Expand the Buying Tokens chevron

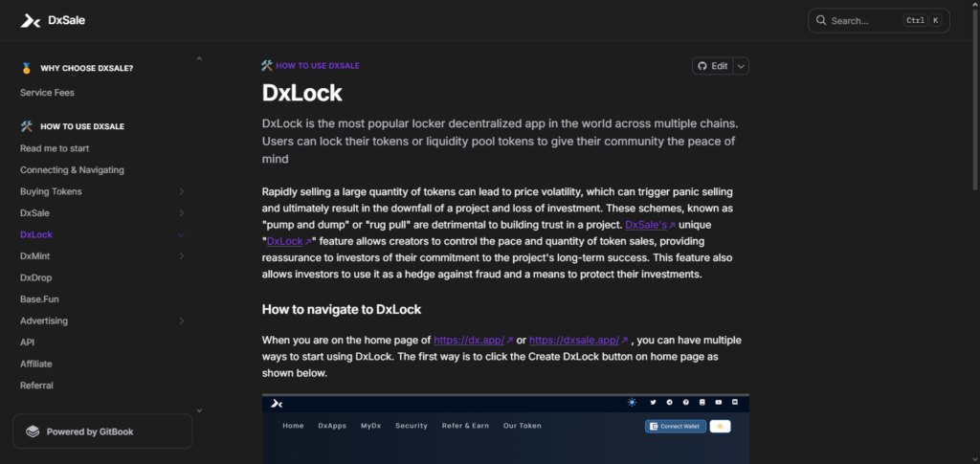click(181, 191)
